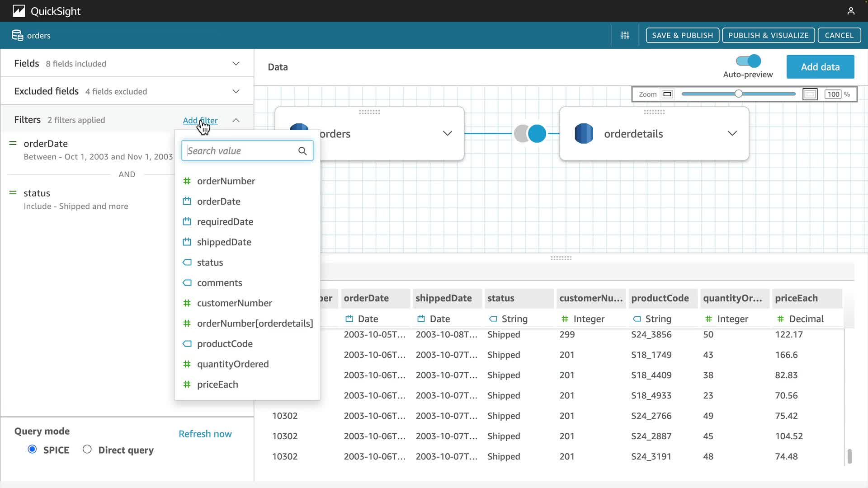Click the zoom slider handle
This screenshot has height=488, width=868.
point(738,94)
